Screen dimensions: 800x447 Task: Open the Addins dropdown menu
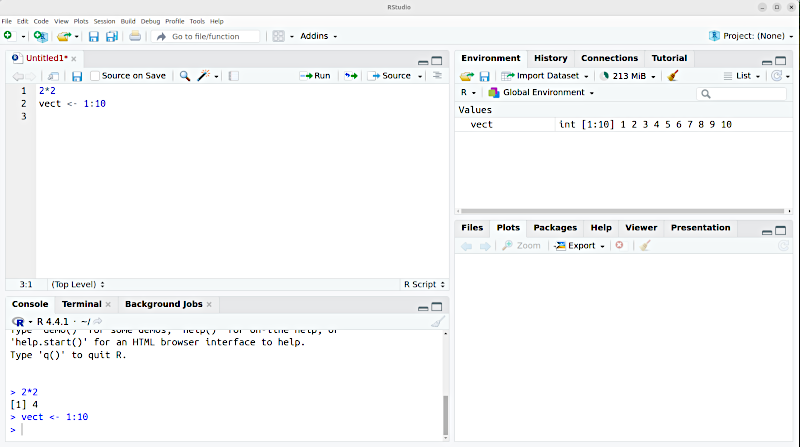point(319,36)
